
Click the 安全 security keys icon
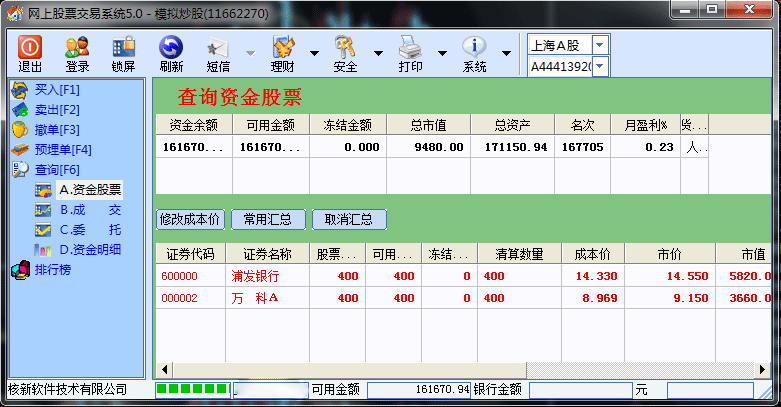click(x=346, y=47)
